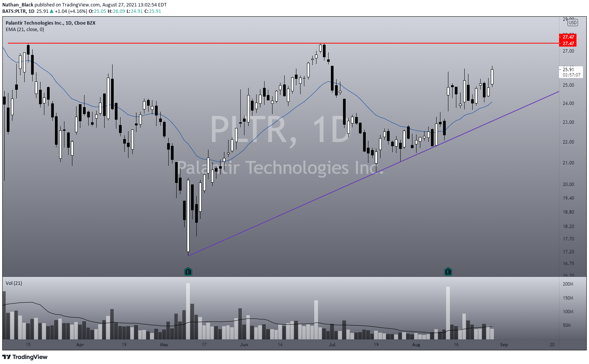Image resolution: width=589 pixels, height=364 pixels.
Task: Click the 150M volume axis label
Action: pyautogui.click(x=568, y=298)
